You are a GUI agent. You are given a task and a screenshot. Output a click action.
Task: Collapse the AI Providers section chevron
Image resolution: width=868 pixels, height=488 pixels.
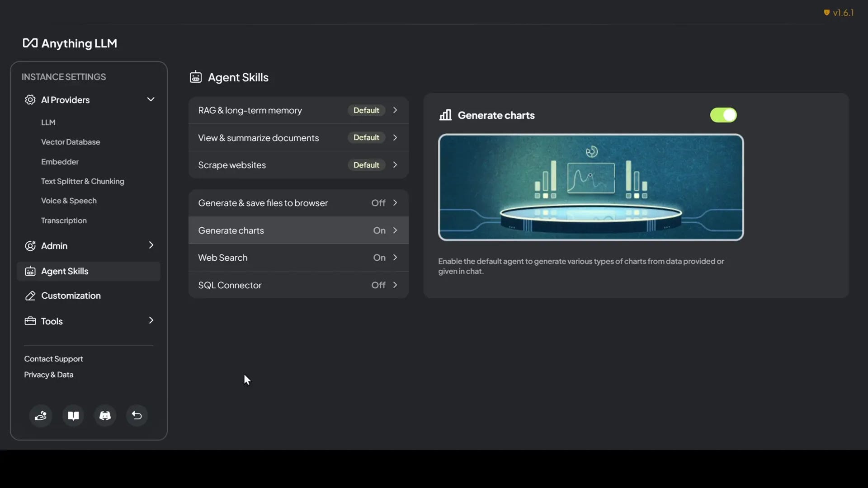(x=151, y=99)
